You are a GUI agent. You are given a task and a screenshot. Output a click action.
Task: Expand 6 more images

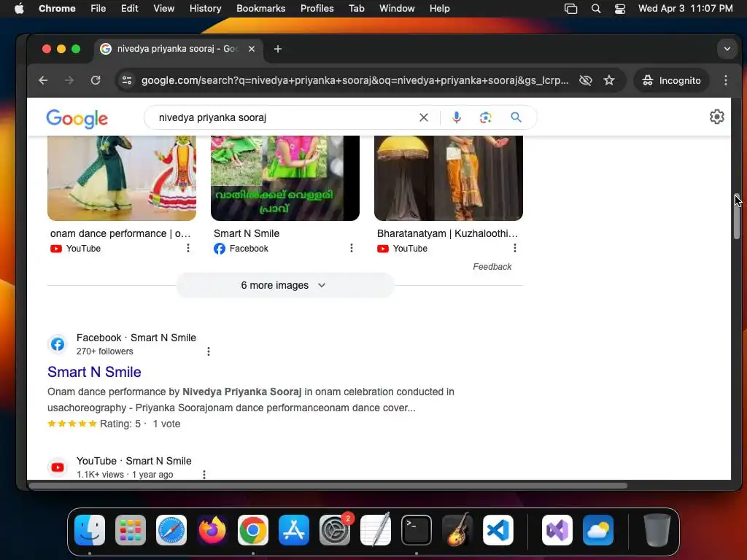point(285,285)
